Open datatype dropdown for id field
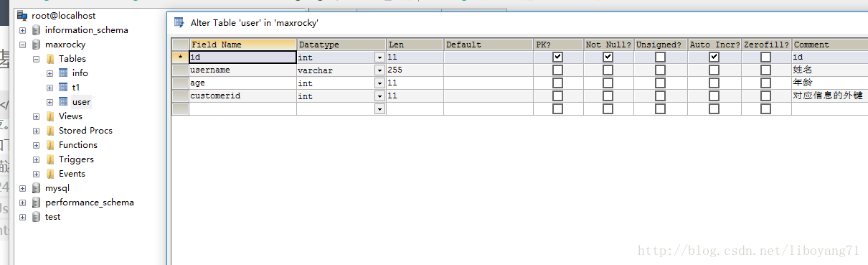Screen dimensions: 868x265 (379, 57)
